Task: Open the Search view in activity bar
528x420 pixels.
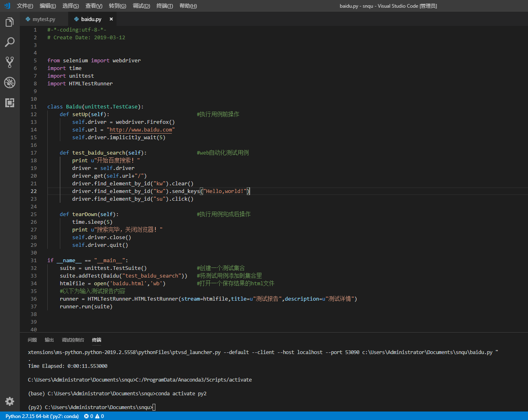Action: coord(10,42)
